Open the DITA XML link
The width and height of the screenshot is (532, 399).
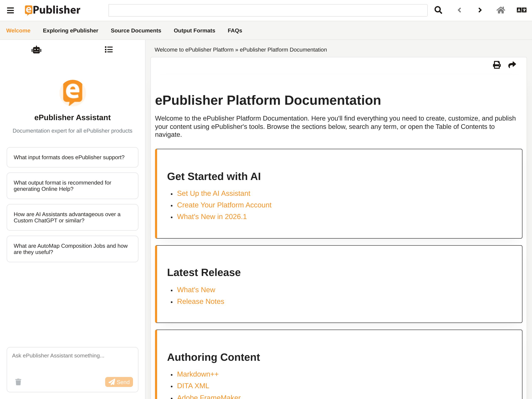click(x=193, y=386)
